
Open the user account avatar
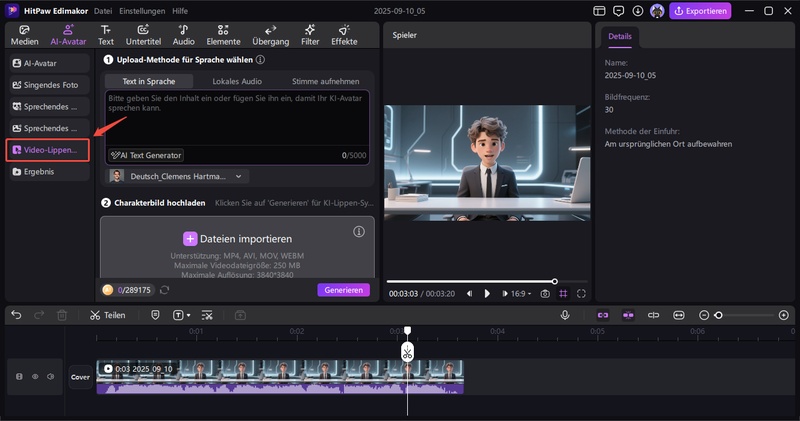pyautogui.click(x=657, y=11)
